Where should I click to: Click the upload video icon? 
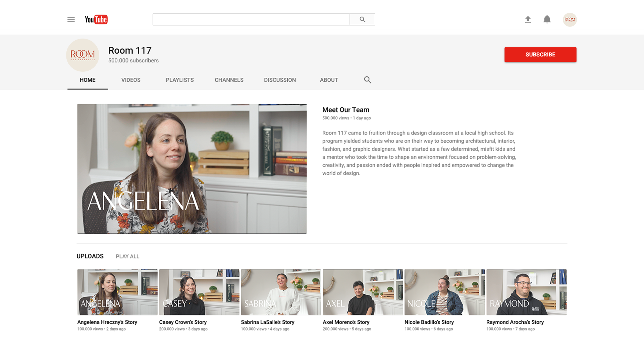(x=528, y=19)
